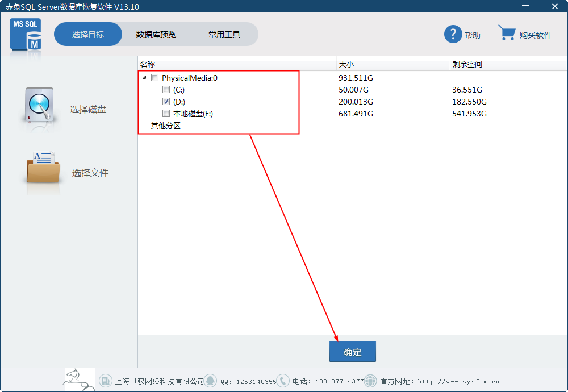The image size is (568, 392).
Task: Open the 数据库预览 tab
Action: coord(156,35)
